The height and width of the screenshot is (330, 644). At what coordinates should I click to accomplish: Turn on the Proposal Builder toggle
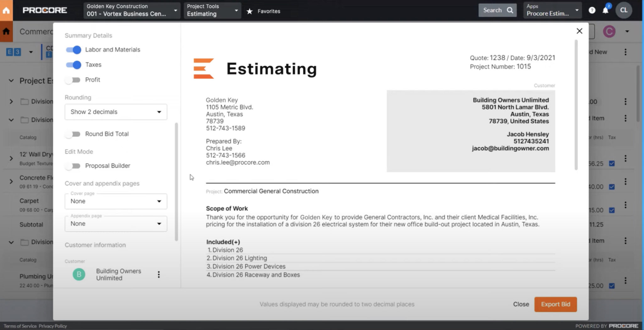[x=73, y=166]
